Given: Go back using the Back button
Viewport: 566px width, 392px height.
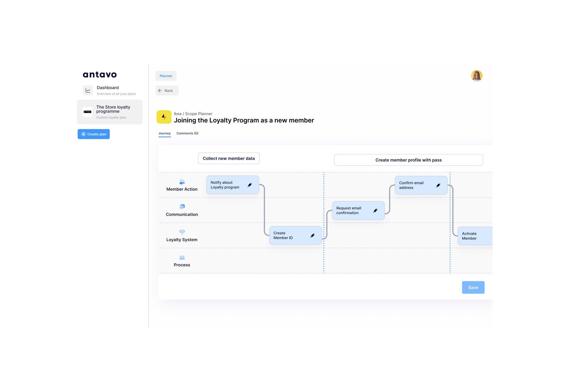Looking at the screenshot, I should [167, 91].
